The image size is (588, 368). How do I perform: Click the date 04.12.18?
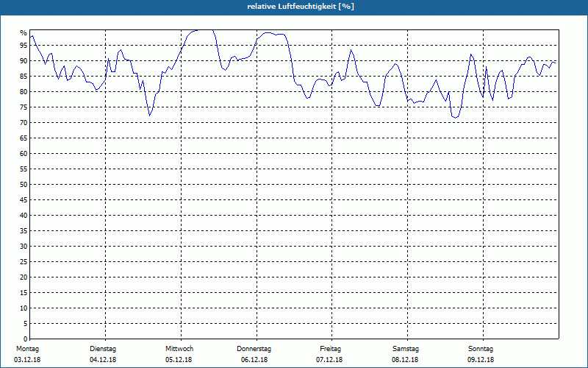click(x=103, y=360)
